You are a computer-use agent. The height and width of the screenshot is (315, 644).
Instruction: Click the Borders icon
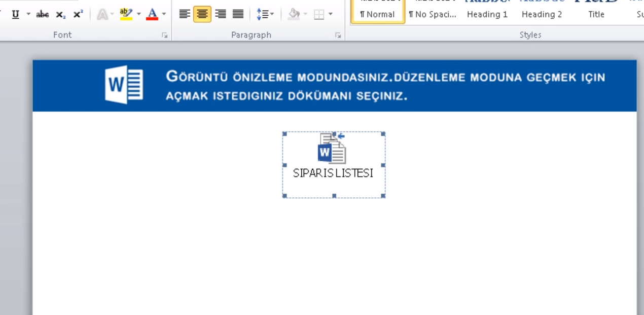tap(319, 14)
